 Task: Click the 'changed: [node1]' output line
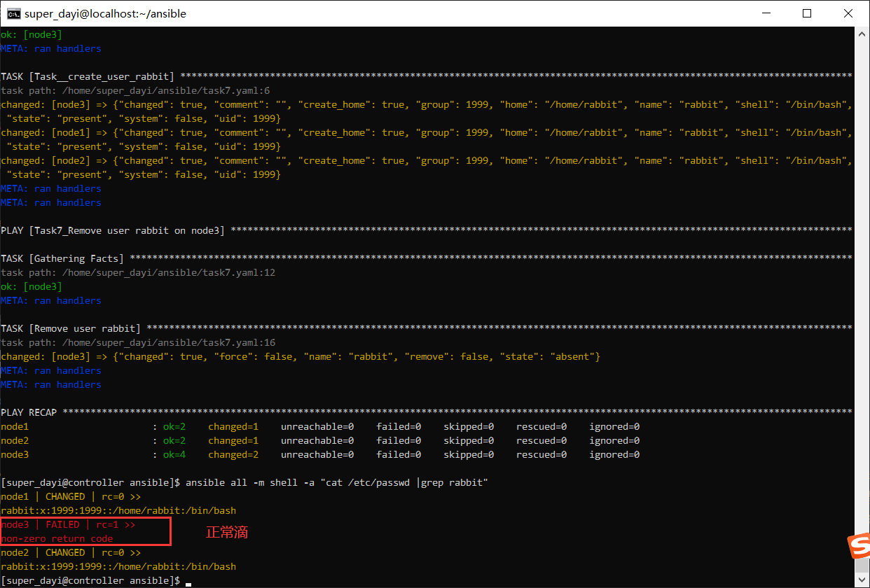(x=427, y=139)
